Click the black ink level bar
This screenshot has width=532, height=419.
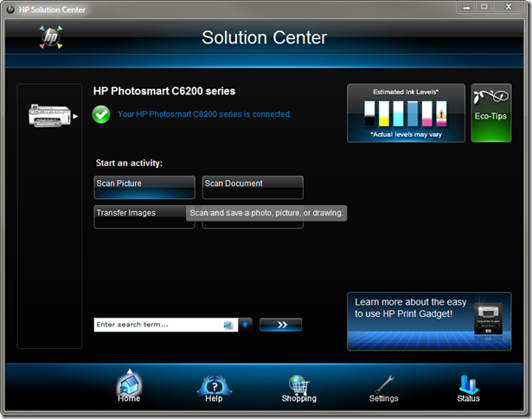(369, 113)
